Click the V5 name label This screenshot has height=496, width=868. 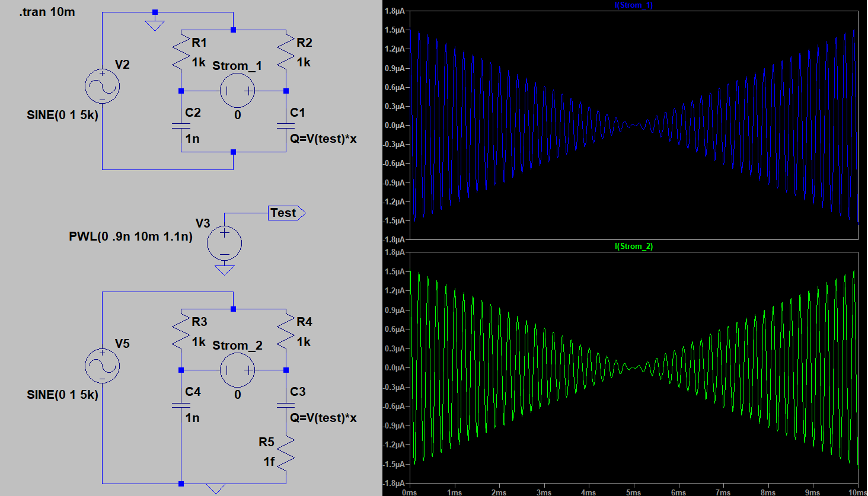click(122, 344)
